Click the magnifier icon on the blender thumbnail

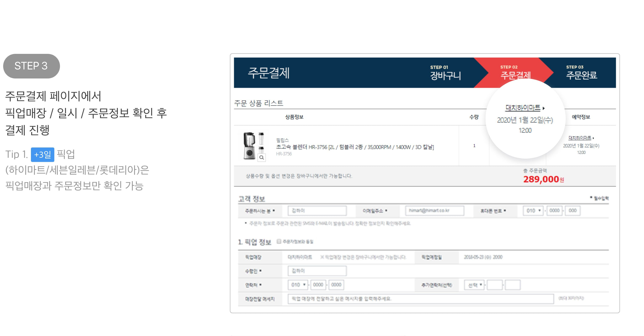262,158
